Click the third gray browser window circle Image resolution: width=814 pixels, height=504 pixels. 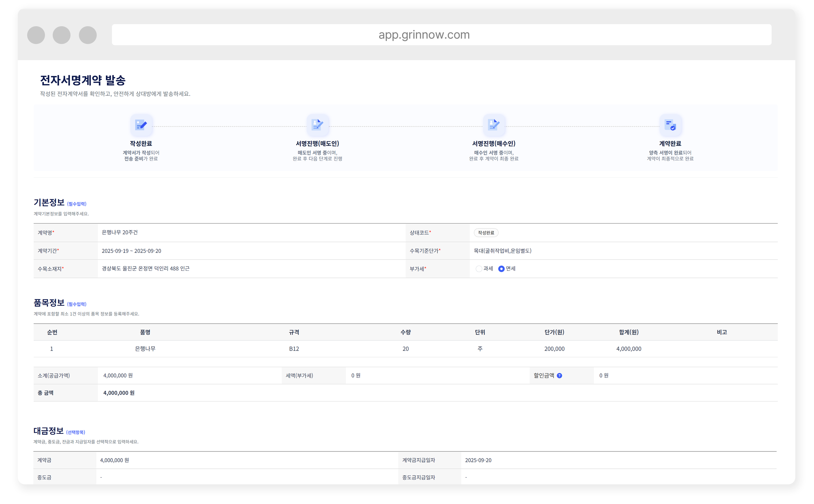coord(88,35)
